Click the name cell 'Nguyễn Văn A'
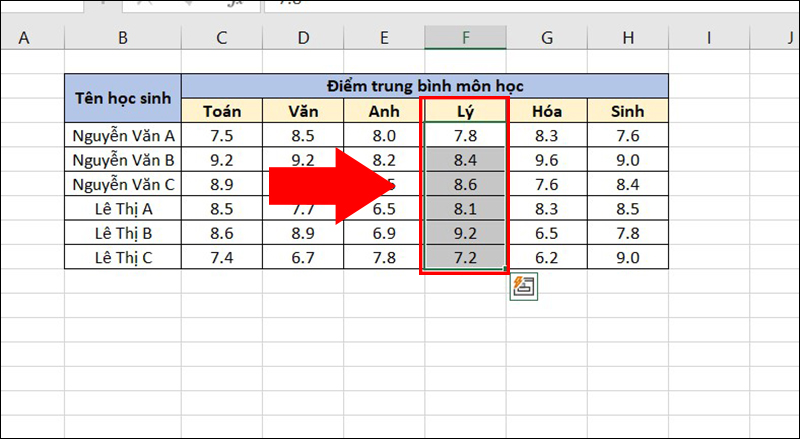This screenshot has width=800, height=439. pyautogui.click(x=123, y=135)
